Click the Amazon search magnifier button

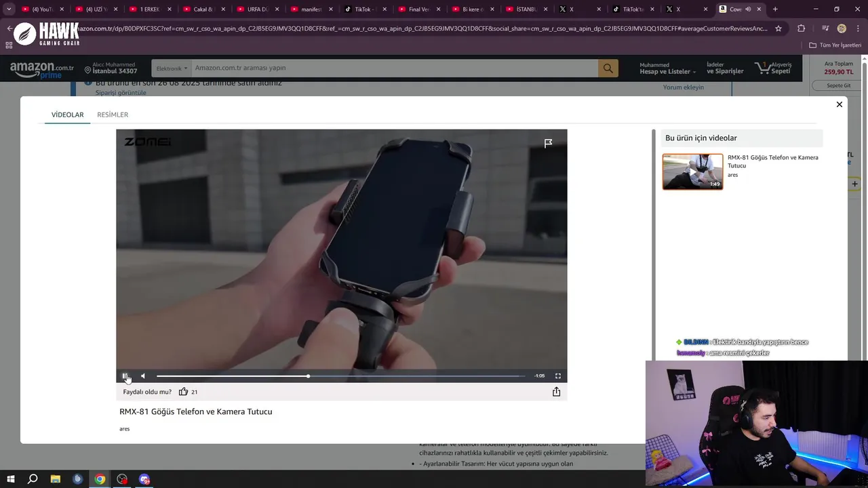point(608,68)
